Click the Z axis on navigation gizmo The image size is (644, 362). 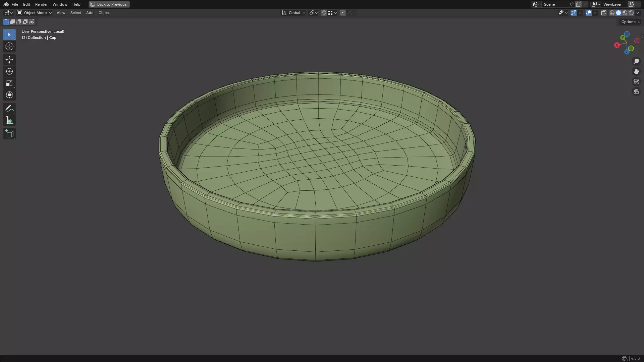click(x=627, y=52)
